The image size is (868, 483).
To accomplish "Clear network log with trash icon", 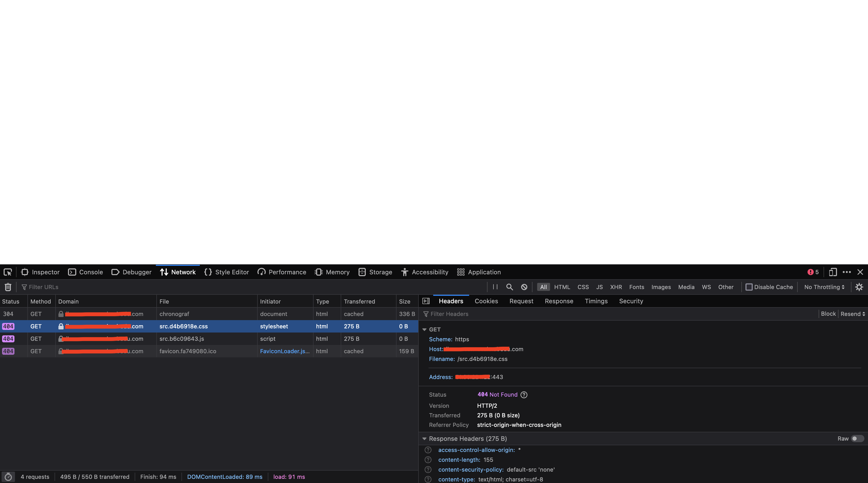I will point(8,287).
